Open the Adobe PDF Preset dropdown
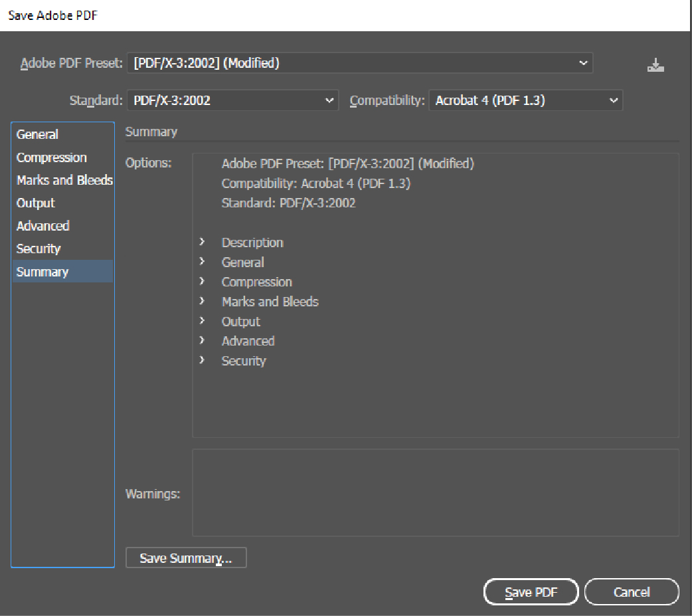Viewport: 692px width, 616px height. point(359,63)
